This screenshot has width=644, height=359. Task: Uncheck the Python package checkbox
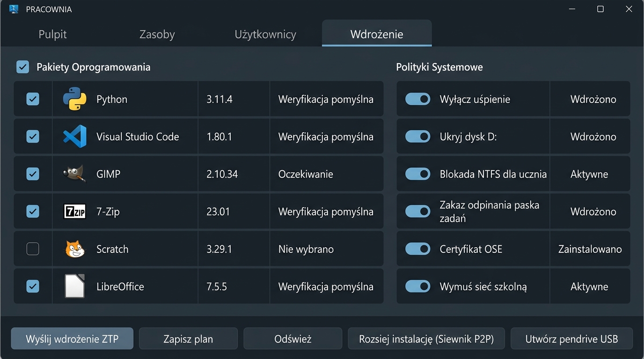33,99
